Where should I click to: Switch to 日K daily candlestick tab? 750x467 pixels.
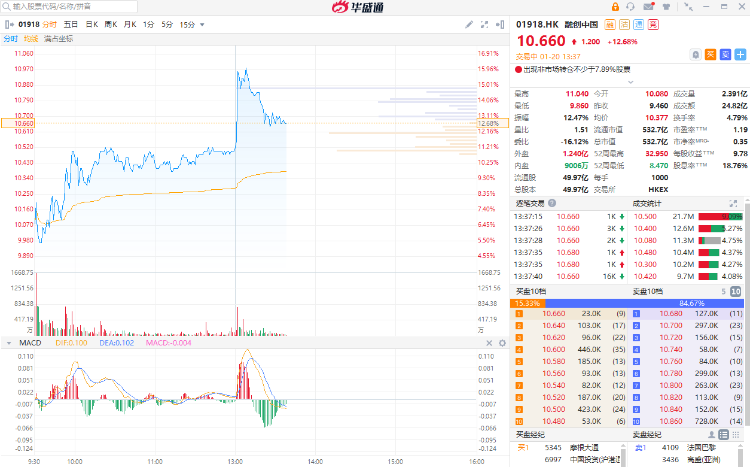pyautogui.click(x=91, y=24)
